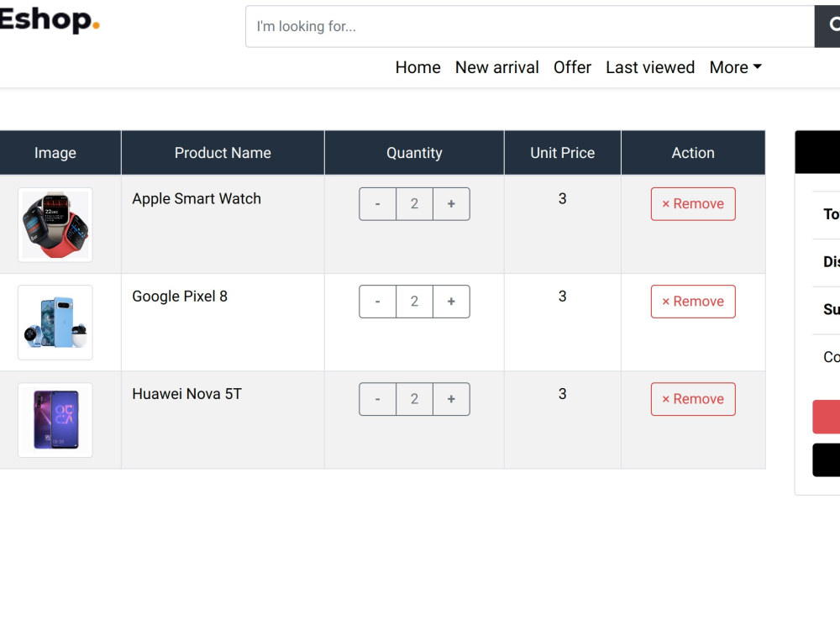Image resolution: width=840 pixels, height=630 pixels.
Task: Increase Huawei Nova 5T quantity
Action: pyautogui.click(x=451, y=399)
